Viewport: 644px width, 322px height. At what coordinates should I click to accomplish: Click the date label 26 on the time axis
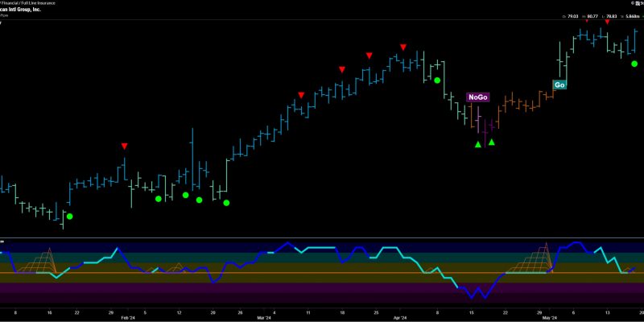240,312
